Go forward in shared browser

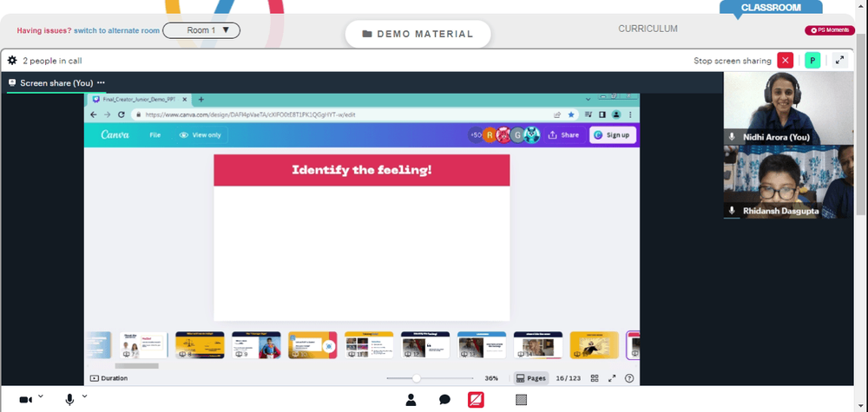click(108, 114)
